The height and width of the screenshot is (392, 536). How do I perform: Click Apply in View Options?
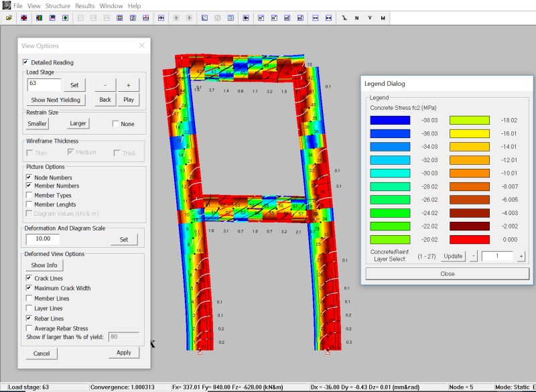[124, 352]
